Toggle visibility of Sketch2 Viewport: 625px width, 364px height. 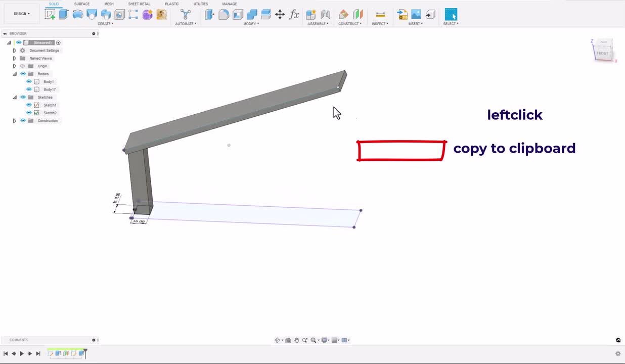pyautogui.click(x=29, y=113)
